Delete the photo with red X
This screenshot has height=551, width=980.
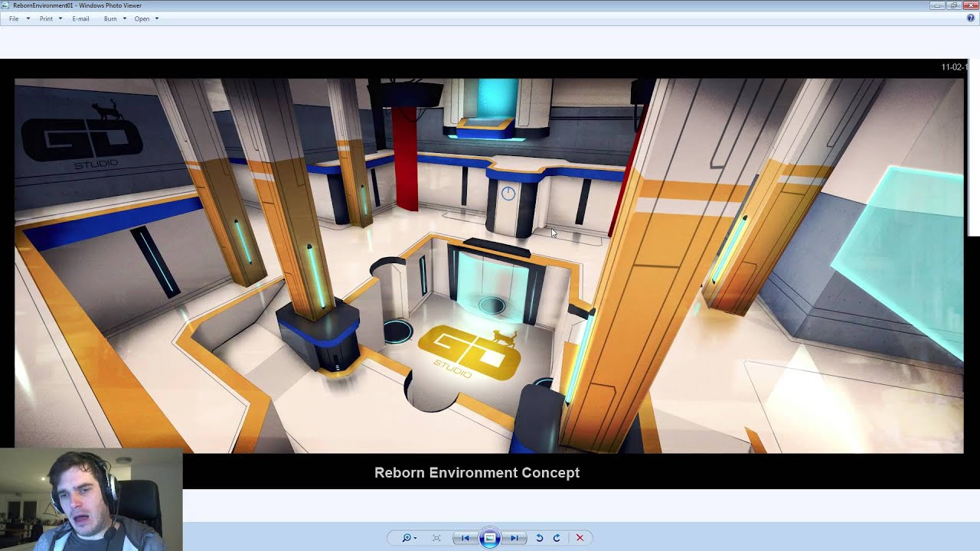580,538
